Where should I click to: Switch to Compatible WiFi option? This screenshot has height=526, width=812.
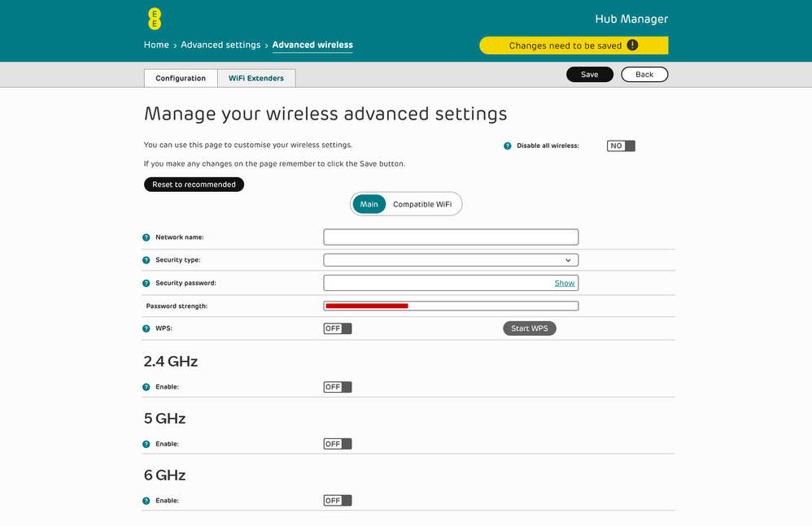click(x=422, y=204)
